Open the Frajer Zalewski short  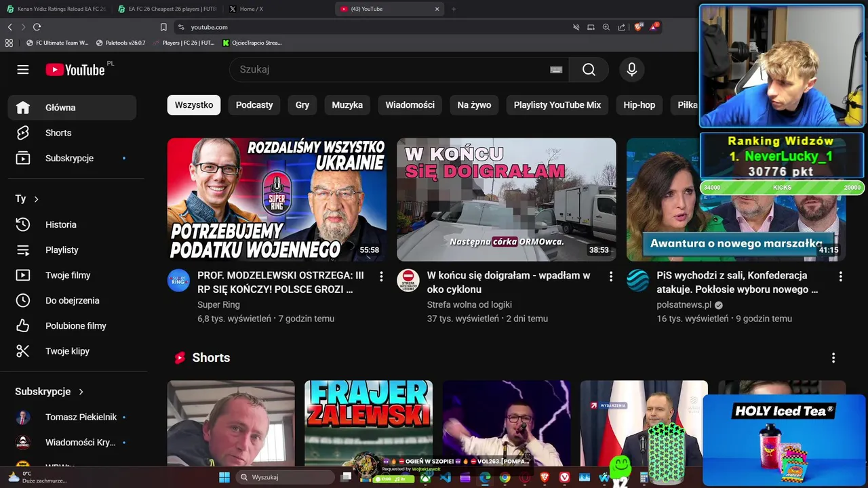(x=368, y=423)
